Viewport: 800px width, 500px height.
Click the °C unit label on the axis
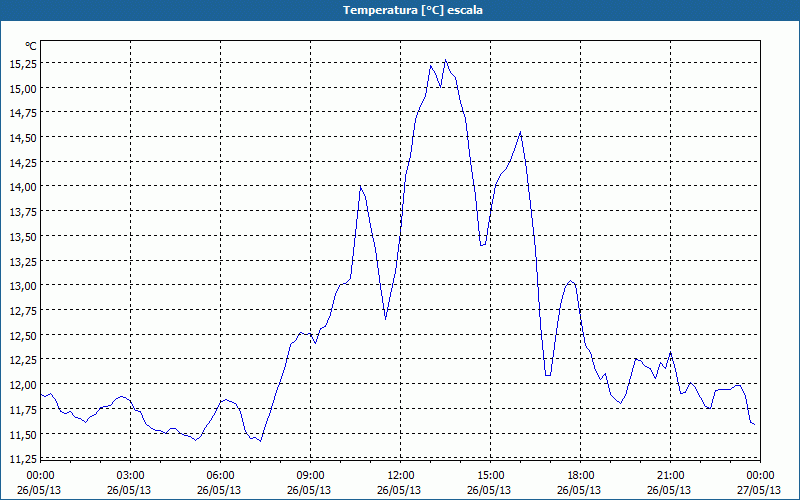[31, 46]
